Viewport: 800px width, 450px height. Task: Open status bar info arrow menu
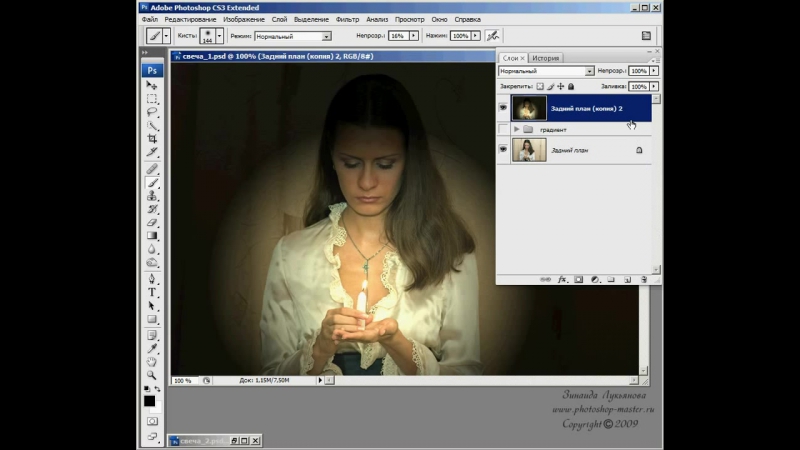[320, 380]
